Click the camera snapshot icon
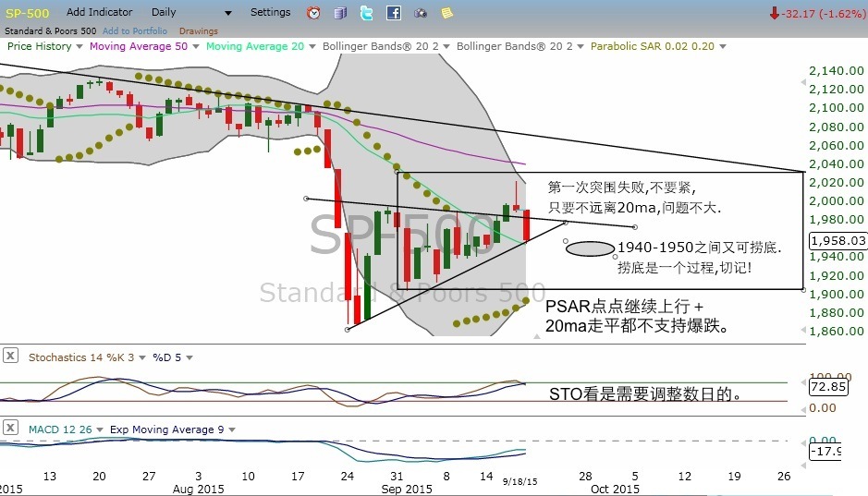This screenshot has height=496, width=868. point(421,13)
